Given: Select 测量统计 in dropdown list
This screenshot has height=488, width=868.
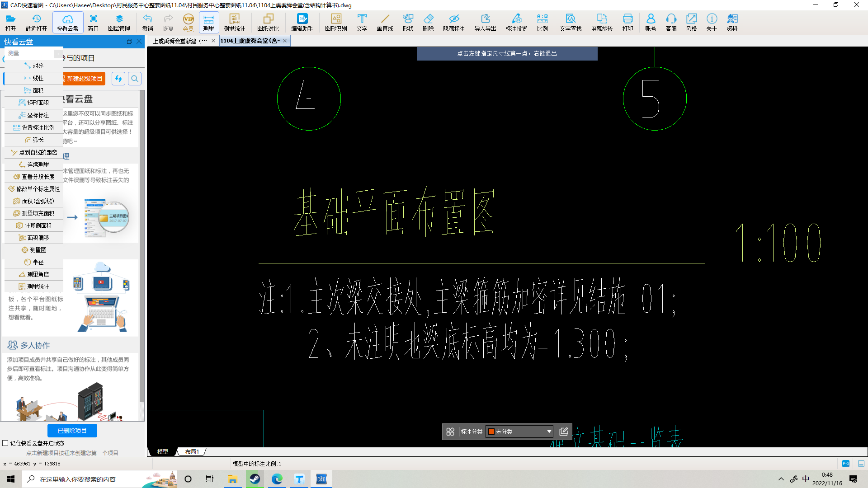Looking at the screenshot, I should tap(34, 286).
